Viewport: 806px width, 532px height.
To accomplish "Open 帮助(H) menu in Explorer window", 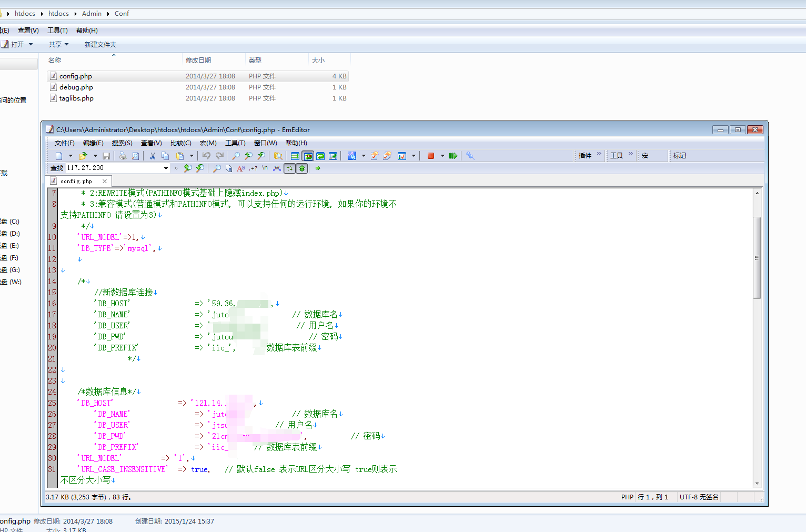I will click(x=87, y=31).
